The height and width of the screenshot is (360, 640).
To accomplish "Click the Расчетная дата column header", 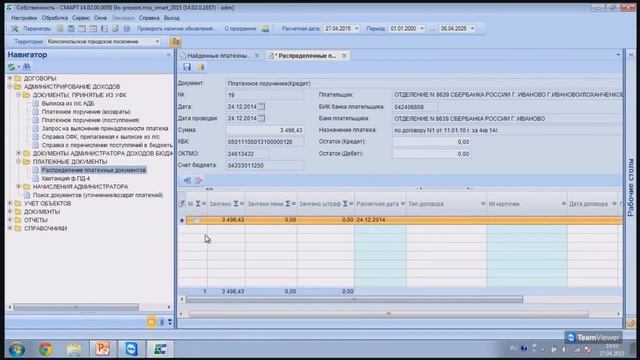I will click(380, 204).
